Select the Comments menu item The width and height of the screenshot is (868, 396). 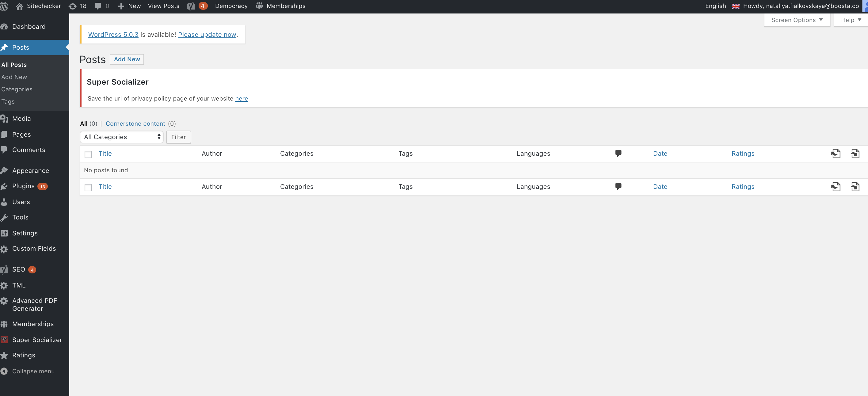(x=28, y=149)
